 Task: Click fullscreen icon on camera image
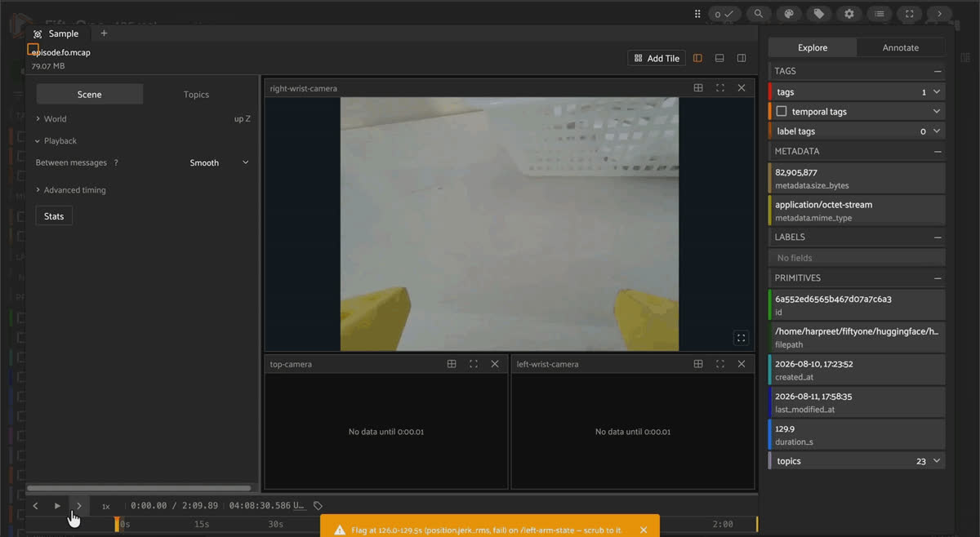point(741,338)
